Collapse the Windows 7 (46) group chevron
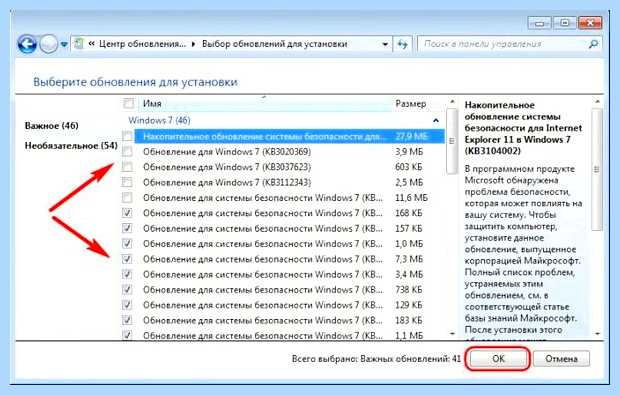 click(x=436, y=120)
